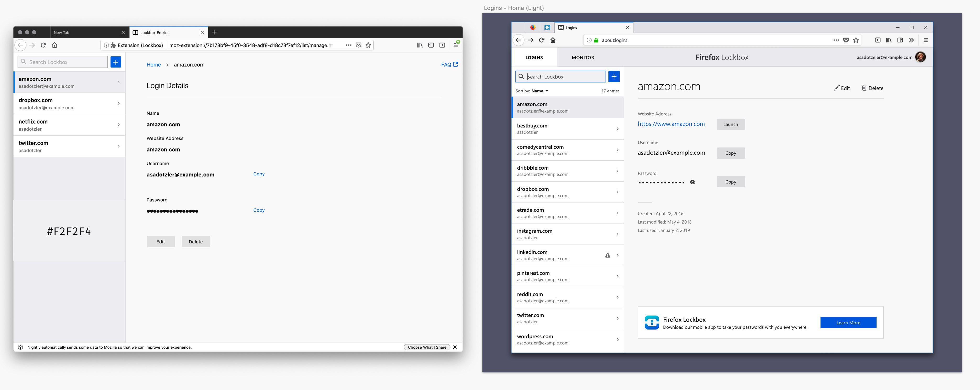Image resolution: width=980 pixels, height=390 pixels.
Task: Open https://www.amazon.com link
Action: (x=671, y=124)
